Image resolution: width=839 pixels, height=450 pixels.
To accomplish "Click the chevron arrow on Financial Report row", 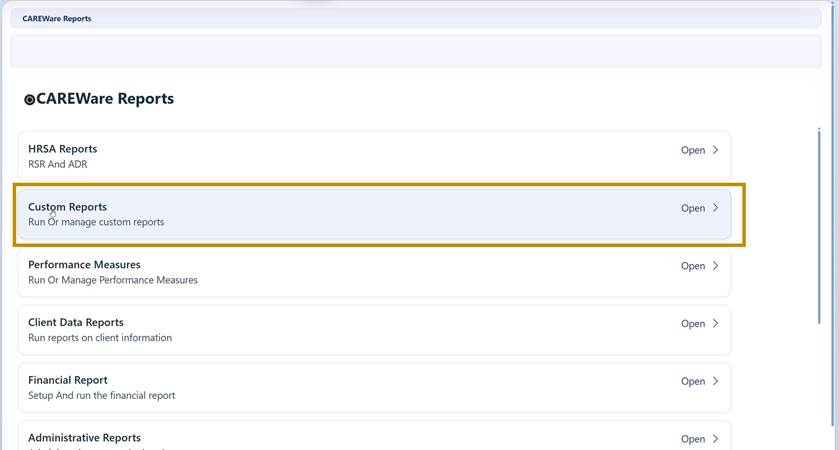I will pyautogui.click(x=715, y=381).
